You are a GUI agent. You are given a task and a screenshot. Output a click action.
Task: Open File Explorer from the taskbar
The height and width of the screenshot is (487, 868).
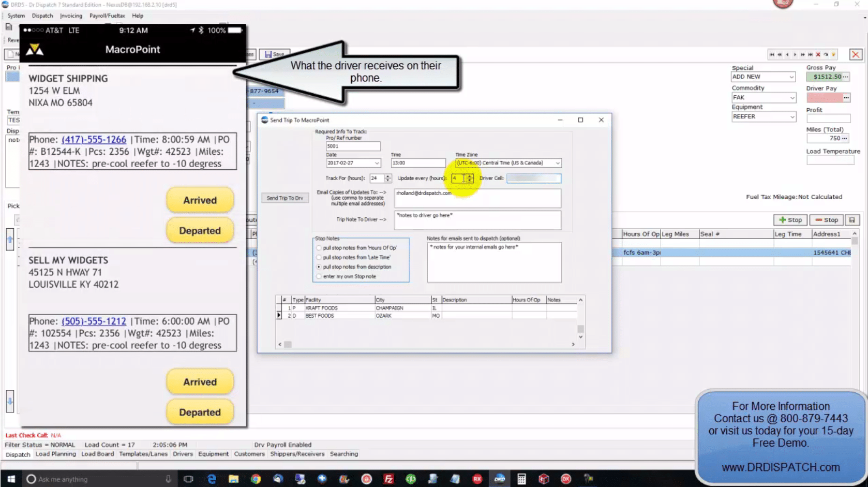[x=234, y=479]
